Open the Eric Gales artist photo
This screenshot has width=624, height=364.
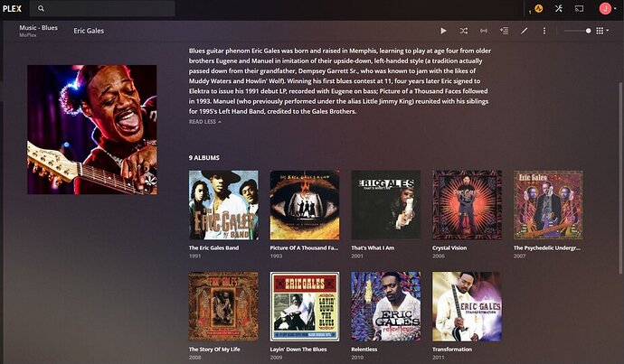92,129
